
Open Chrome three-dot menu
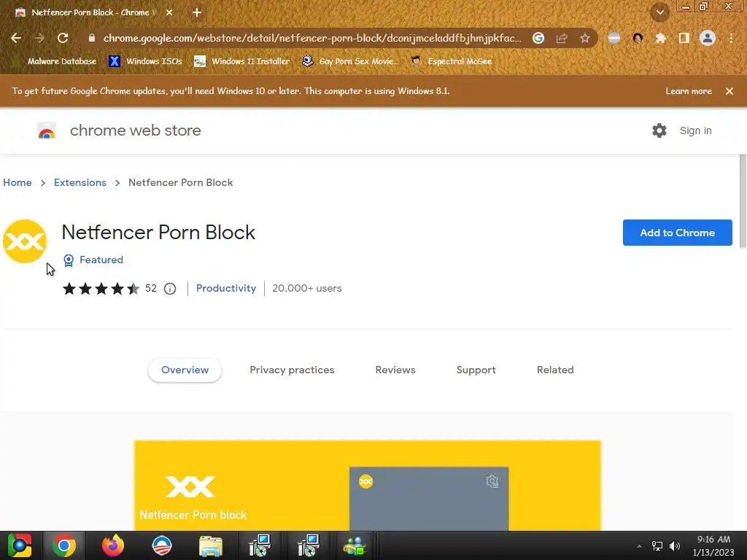tap(731, 38)
